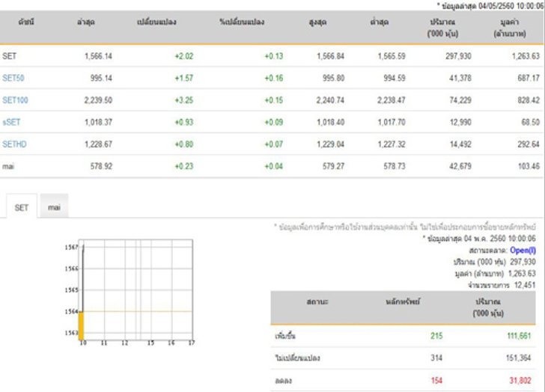This screenshot has height=392, width=545.
Task: Click the Open(I) market status link
Action: coord(523,250)
